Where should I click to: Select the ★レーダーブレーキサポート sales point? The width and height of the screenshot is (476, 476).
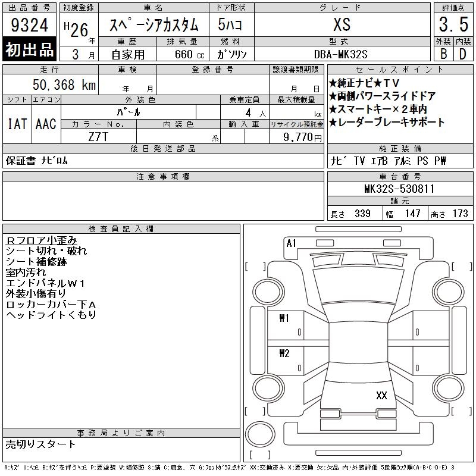[x=387, y=122]
